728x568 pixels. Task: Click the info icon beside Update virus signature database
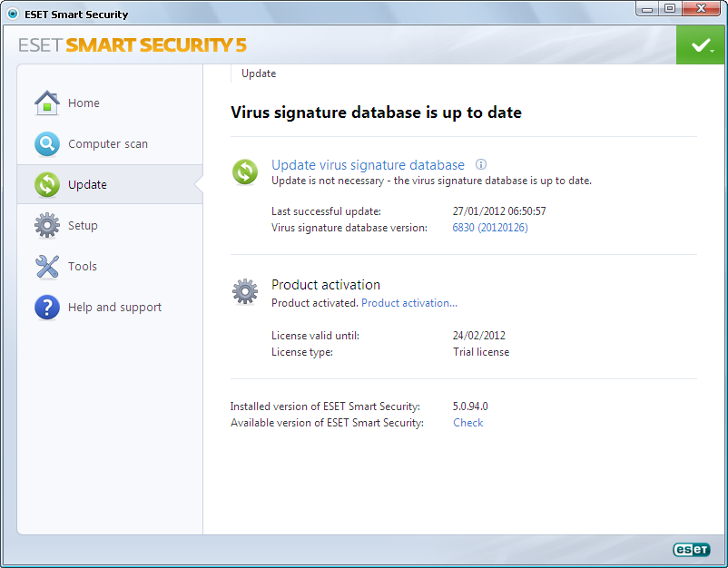pos(481,165)
